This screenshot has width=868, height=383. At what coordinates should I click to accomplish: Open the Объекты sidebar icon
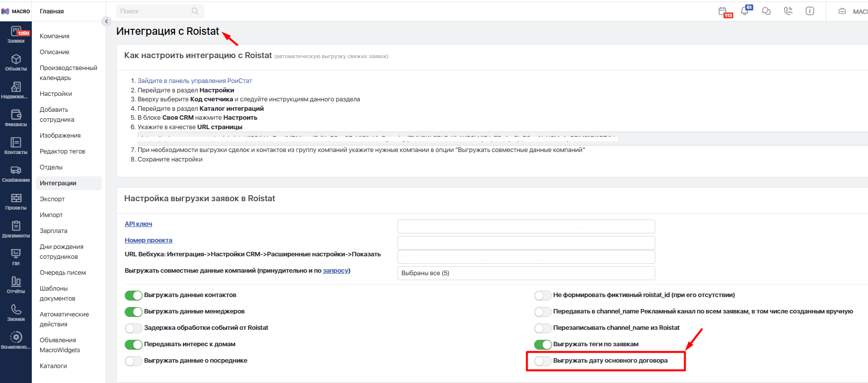(16, 62)
